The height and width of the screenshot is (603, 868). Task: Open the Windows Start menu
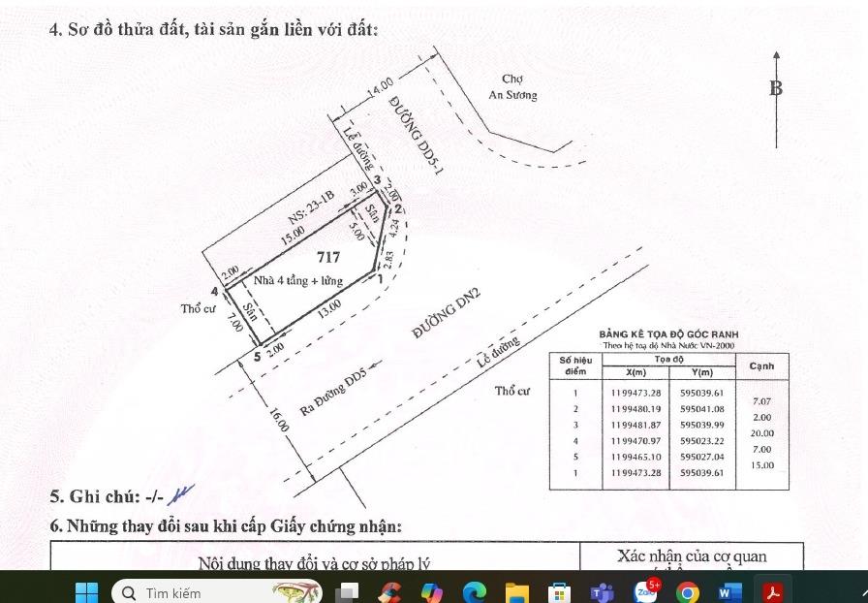click(x=86, y=591)
